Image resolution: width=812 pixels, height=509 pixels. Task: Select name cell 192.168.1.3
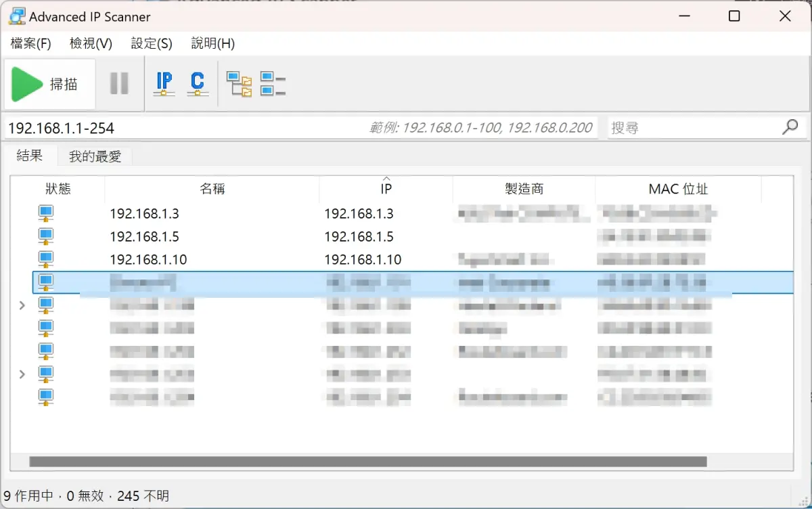[144, 214]
